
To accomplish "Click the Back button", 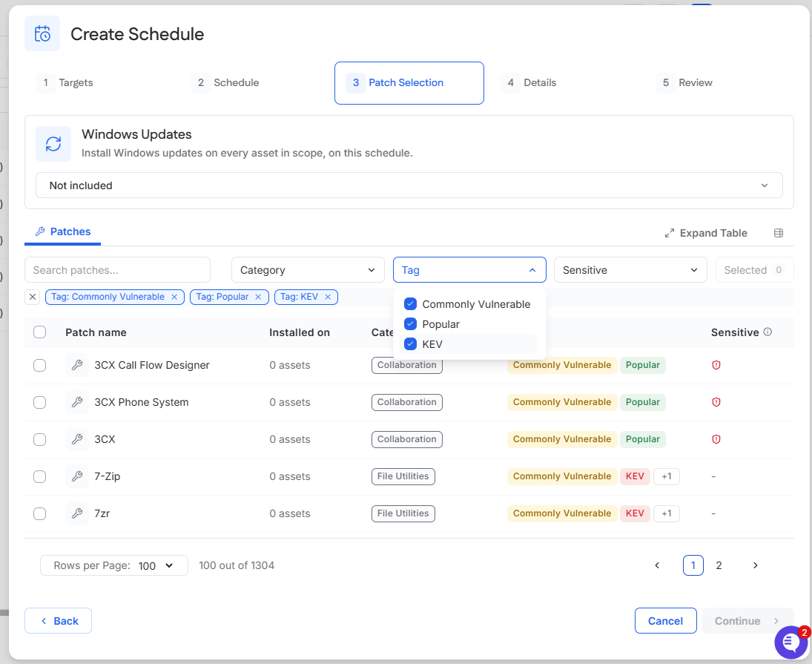I will pyautogui.click(x=59, y=621).
